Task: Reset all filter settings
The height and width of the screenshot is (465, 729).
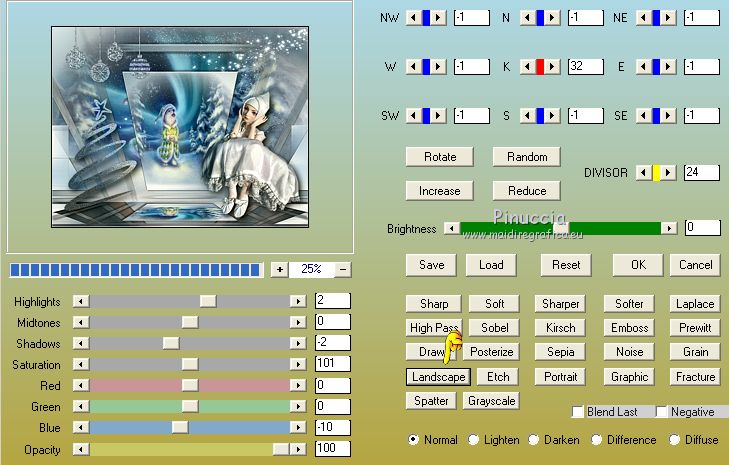Action: pyautogui.click(x=566, y=265)
